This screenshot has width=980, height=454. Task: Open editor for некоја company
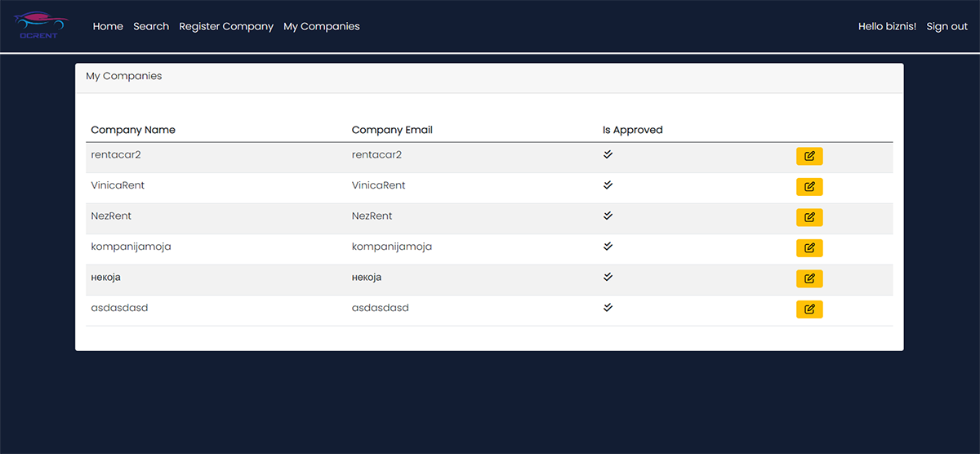pos(808,278)
